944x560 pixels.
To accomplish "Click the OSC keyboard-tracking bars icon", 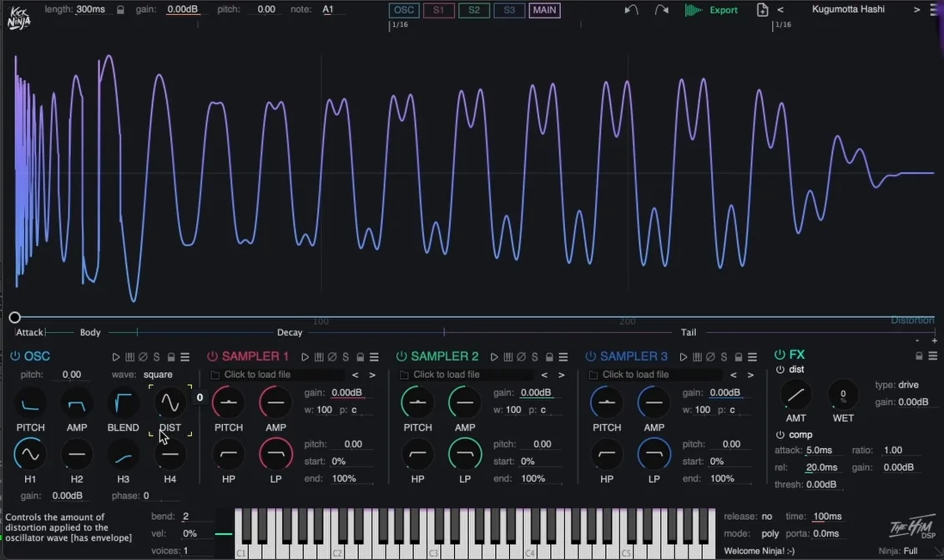I will [129, 357].
